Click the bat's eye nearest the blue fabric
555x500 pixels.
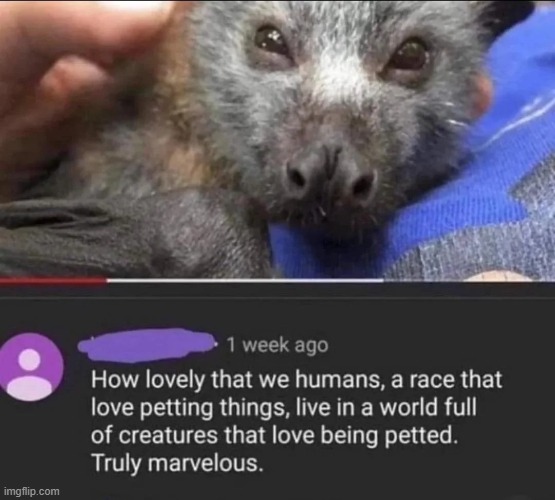[410, 56]
